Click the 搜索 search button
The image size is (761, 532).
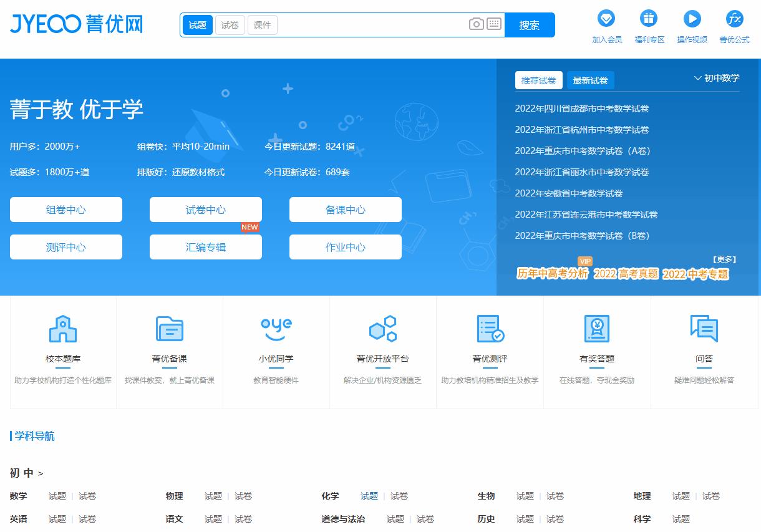(530, 24)
